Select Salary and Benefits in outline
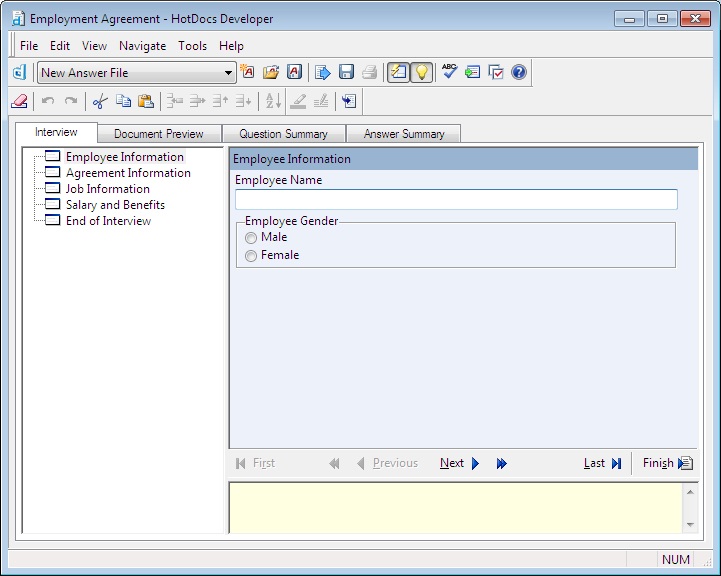The width and height of the screenshot is (721, 576). click(115, 205)
